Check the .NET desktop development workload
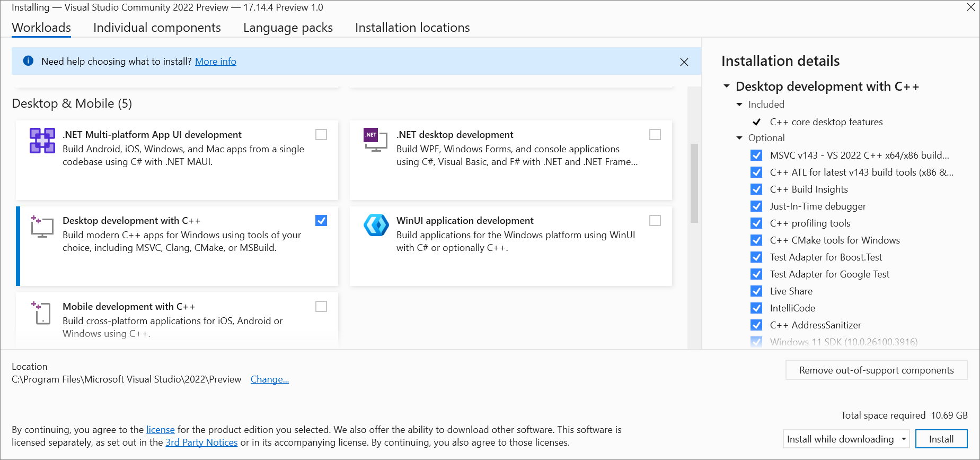The image size is (980, 460). point(655,135)
